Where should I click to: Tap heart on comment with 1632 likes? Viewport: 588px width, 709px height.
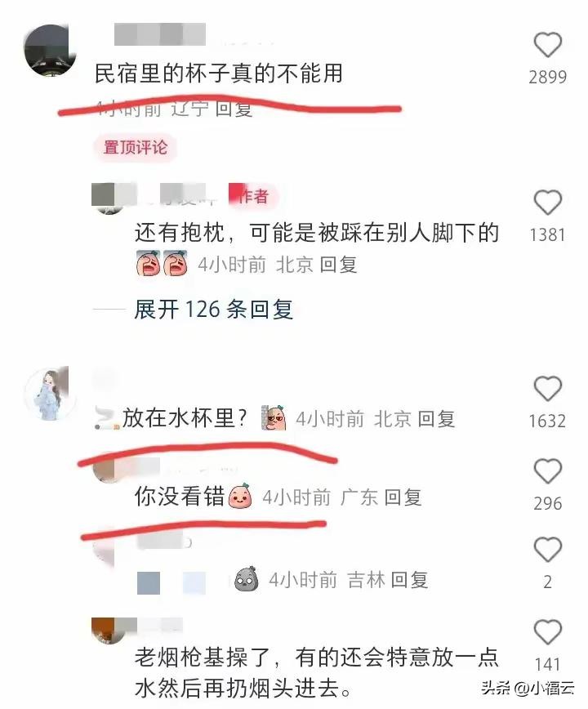coord(547,389)
